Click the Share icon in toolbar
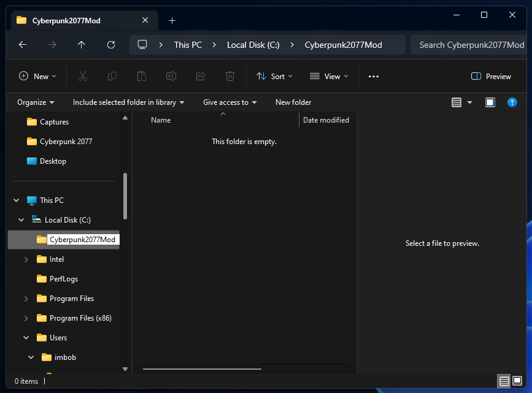 point(201,76)
